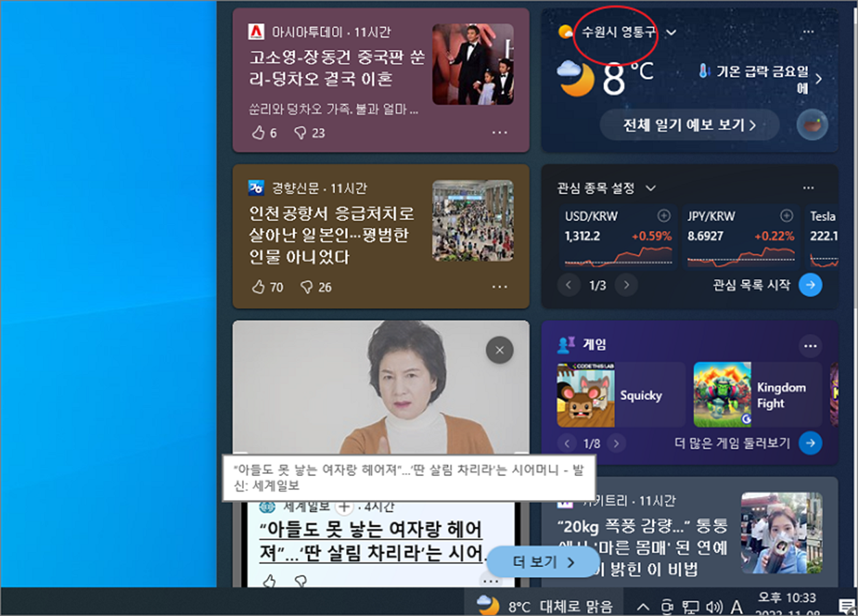Click the 게임 header icon
Screen dimensions: 858x616
pyautogui.click(x=566, y=344)
